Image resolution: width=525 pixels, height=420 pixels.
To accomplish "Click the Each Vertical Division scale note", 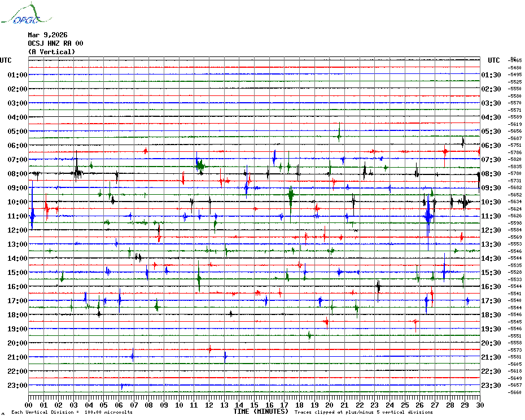I will pos(72,412).
